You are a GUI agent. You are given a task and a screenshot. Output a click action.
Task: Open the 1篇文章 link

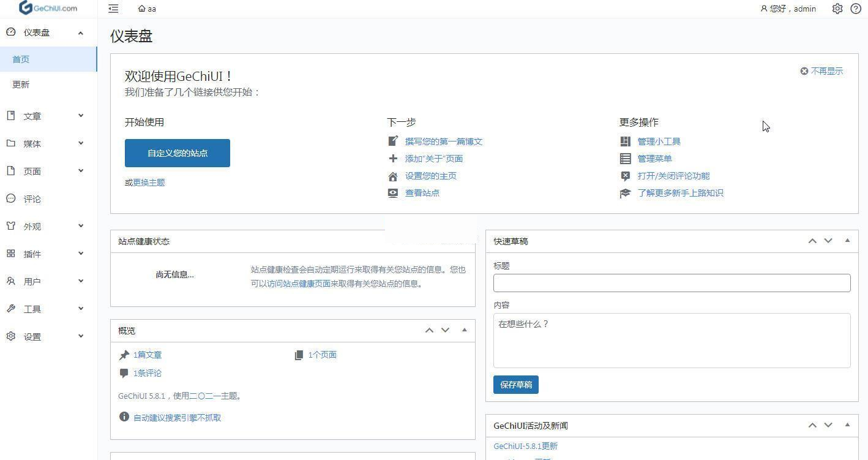tap(148, 355)
